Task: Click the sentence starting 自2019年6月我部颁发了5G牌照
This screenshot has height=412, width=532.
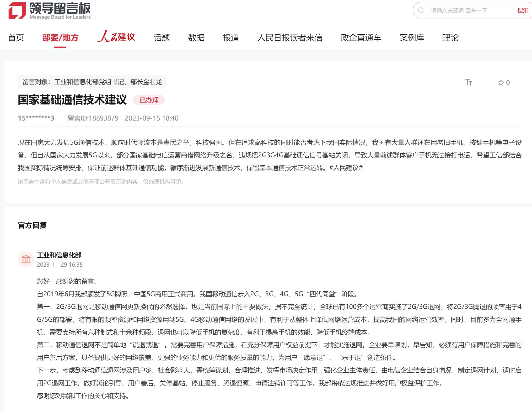Action: click(x=198, y=294)
